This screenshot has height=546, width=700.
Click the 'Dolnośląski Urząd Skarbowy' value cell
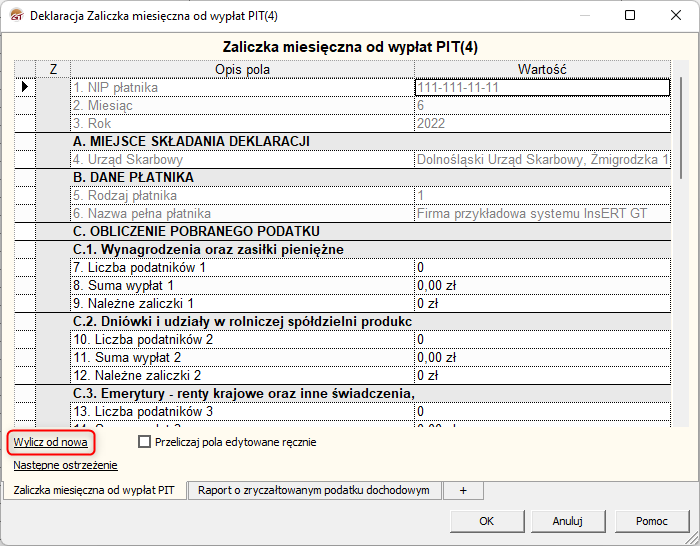[542, 159]
